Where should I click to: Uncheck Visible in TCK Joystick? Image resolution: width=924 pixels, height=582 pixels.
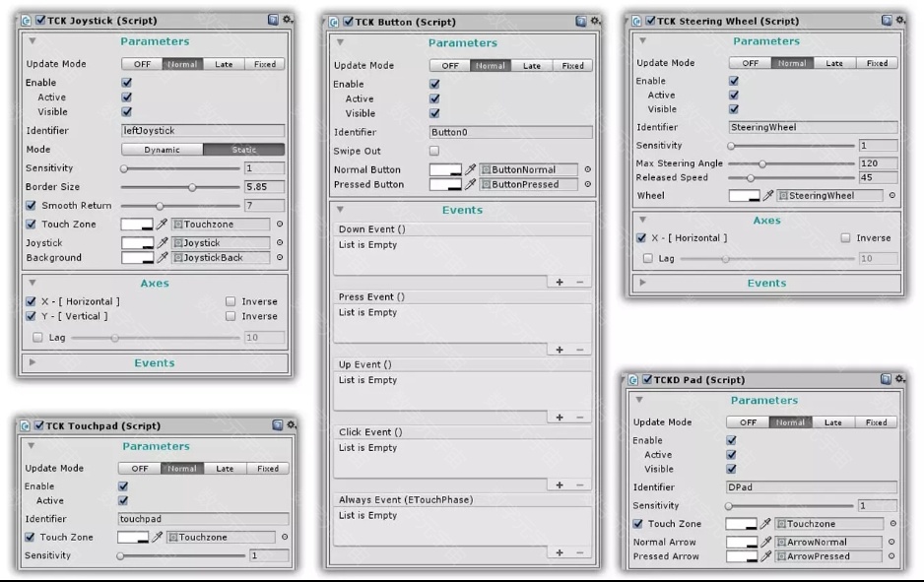tap(127, 111)
